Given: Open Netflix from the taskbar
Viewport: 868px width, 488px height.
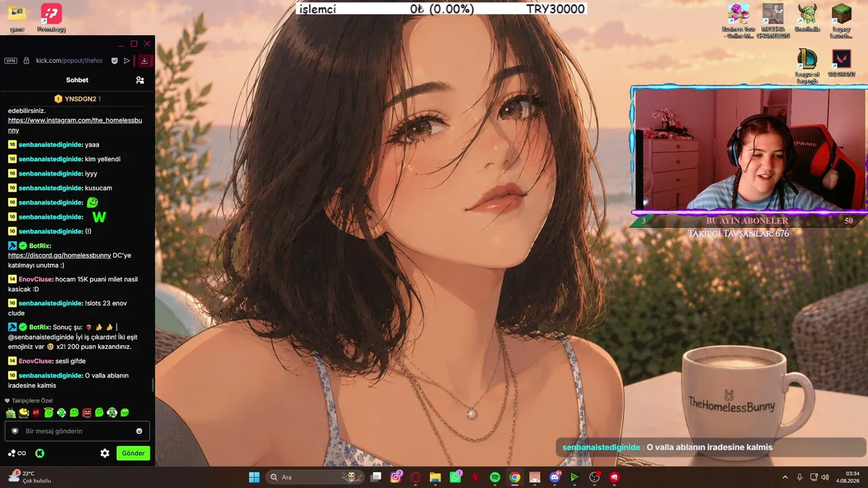Looking at the screenshot, I should click(x=475, y=477).
